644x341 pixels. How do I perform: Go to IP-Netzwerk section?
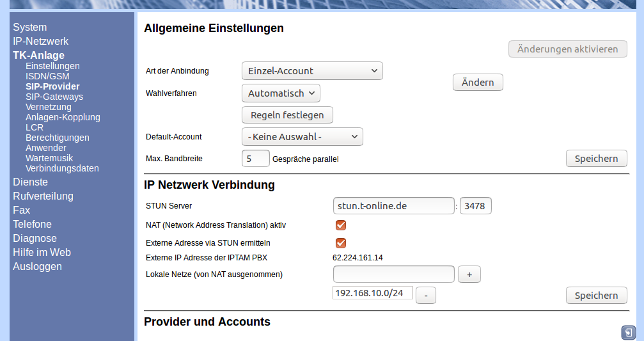(x=40, y=41)
